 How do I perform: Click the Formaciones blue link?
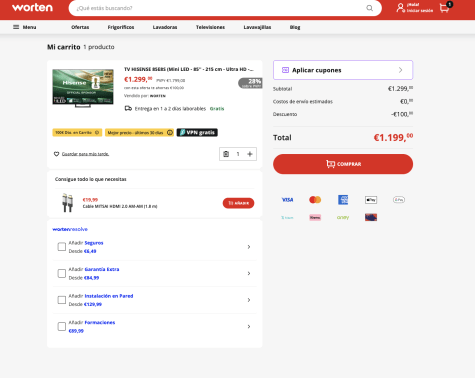pyautogui.click(x=100, y=323)
